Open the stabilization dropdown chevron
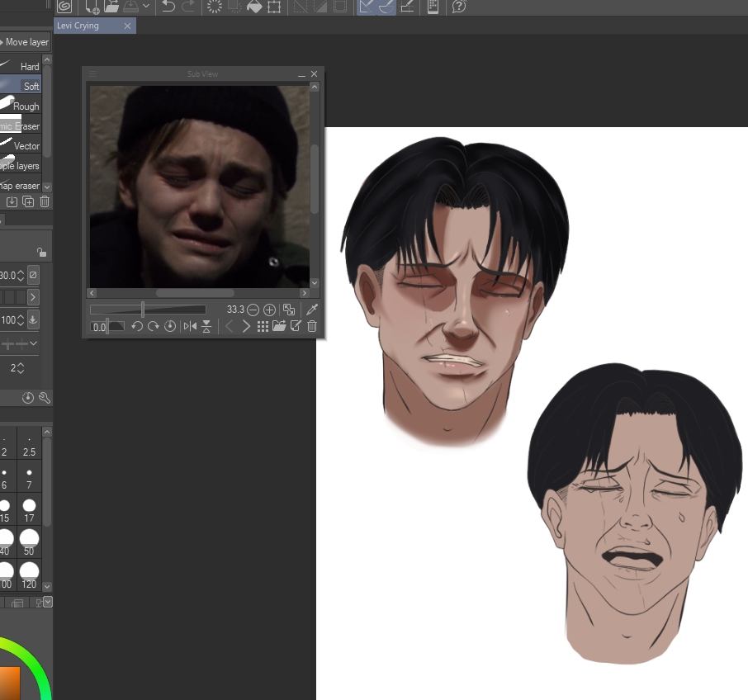Viewport: 748px width, 700px height. 34,343
